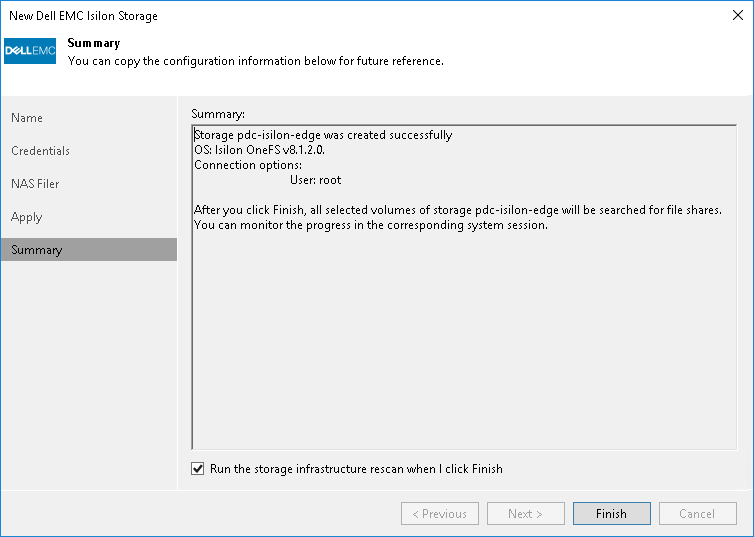Click the dialog title 'New Dell EMC Isilon Storage'
Viewport: 754px width, 537px height.
[83, 16]
